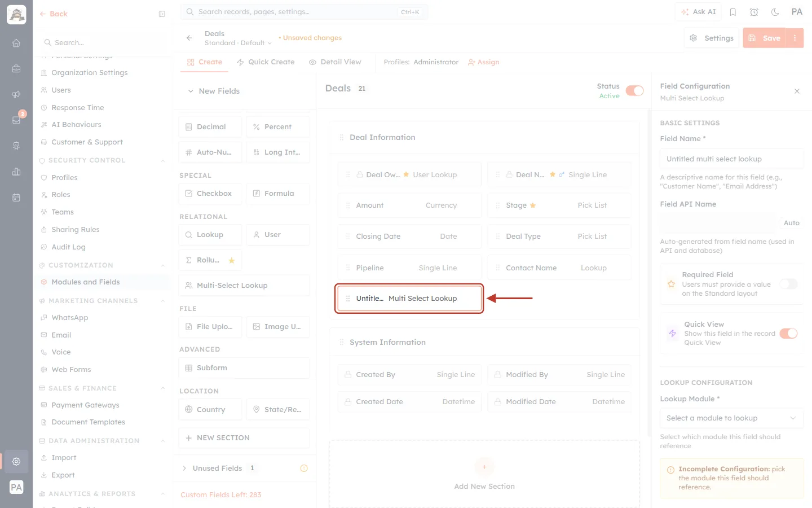The height and width of the screenshot is (508, 812).
Task: Click the bookmark icon in top bar
Action: [733, 12]
